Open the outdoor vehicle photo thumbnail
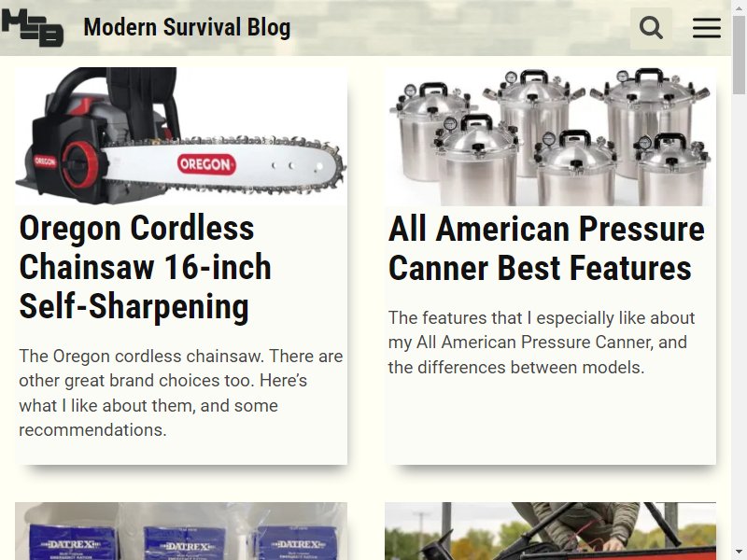Screen dimensions: 747x560 550,531
